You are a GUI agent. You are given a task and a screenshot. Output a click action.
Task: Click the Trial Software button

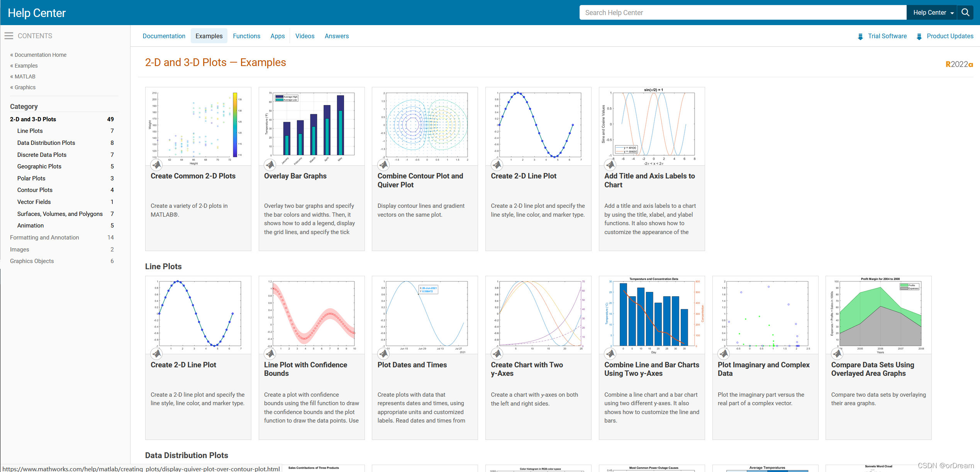click(886, 36)
